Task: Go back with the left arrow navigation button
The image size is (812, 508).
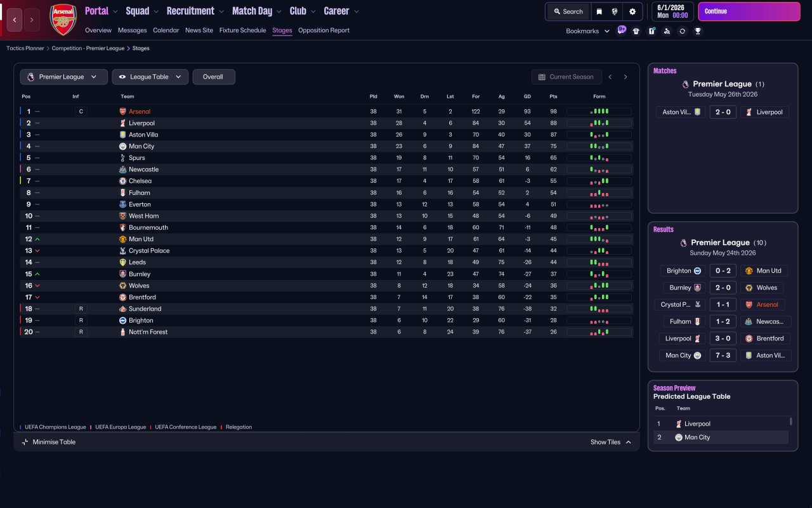Action: click(15, 20)
